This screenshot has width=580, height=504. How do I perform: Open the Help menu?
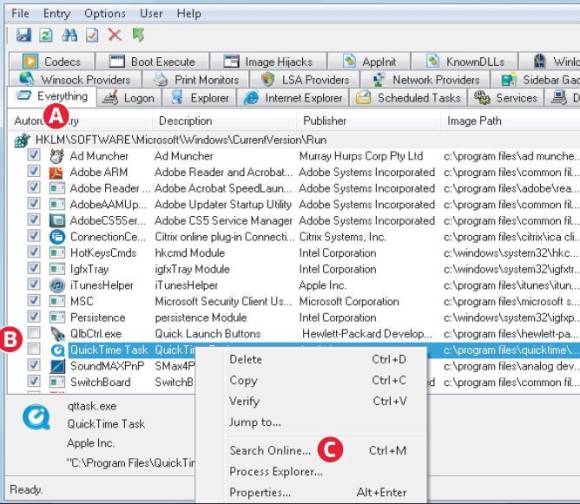click(x=189, y=13)
